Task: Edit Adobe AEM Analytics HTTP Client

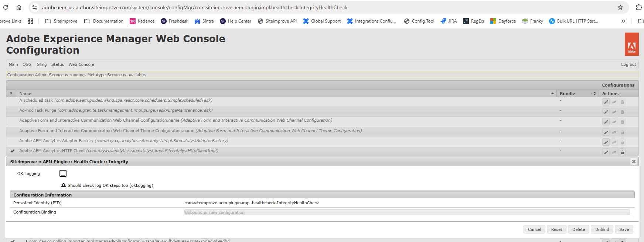Action: coord(606,152)
